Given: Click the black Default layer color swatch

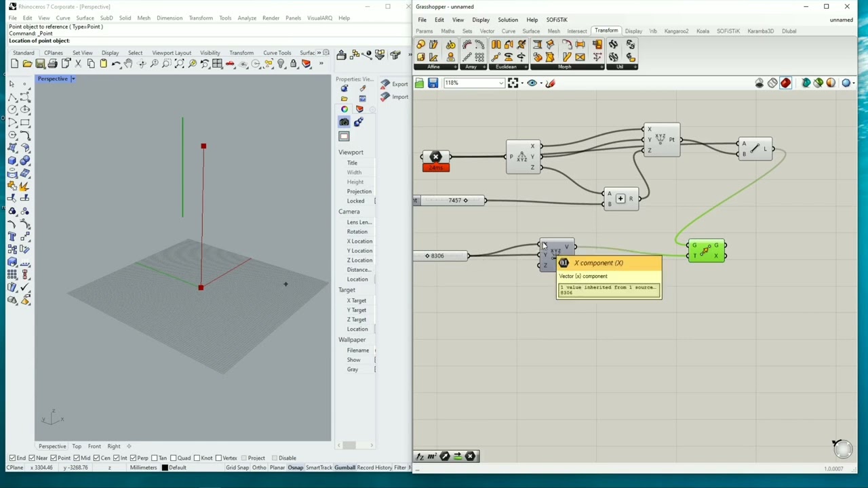Looking at the screenshot, I should point(164,468).
